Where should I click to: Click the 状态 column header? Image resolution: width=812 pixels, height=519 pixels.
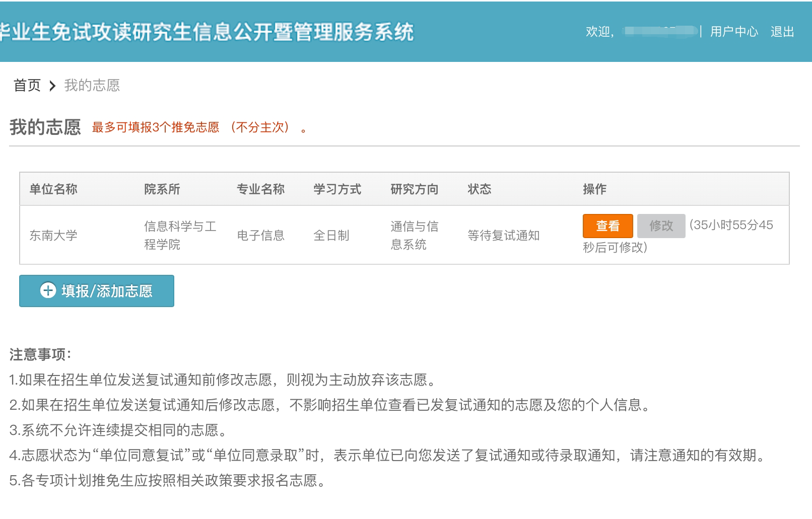click(x=479, y=189)
